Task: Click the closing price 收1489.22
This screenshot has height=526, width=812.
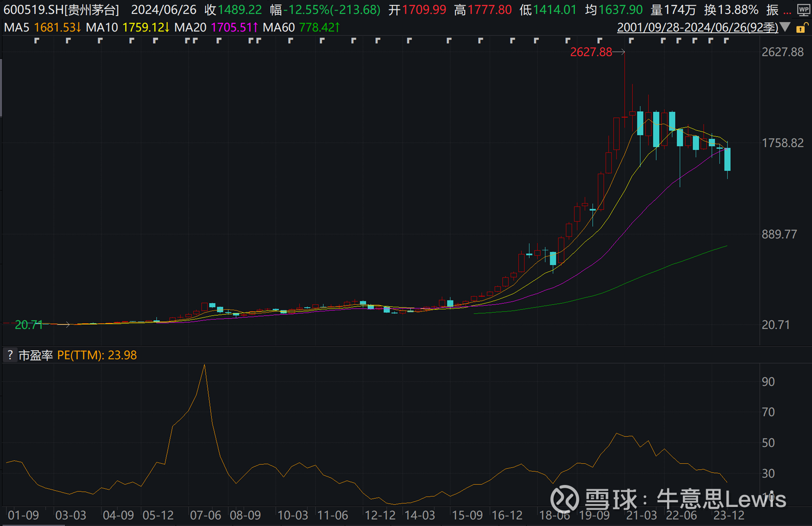Action: [x=233, y=10]
